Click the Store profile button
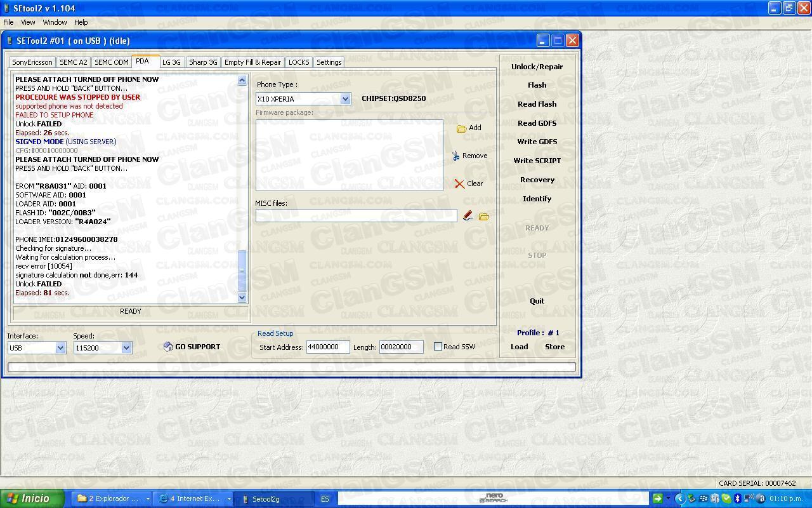This screenshot has height=508, width=812. (x=555, y=347)
